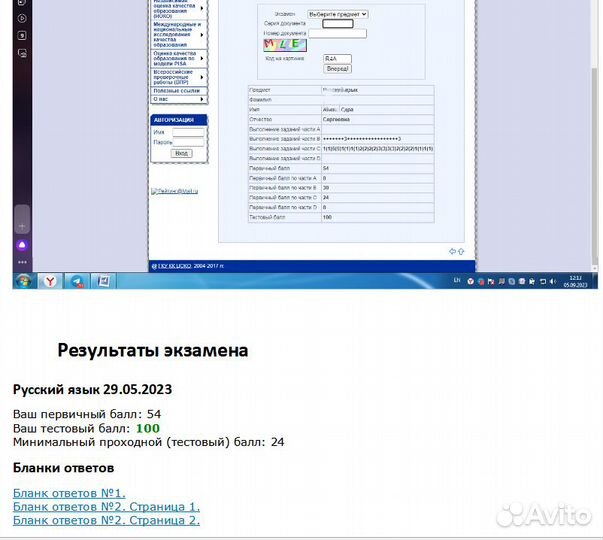Click the Рейтинг@Mail.ru link
This screenshot has width=603, height=540.
[175, 191]
